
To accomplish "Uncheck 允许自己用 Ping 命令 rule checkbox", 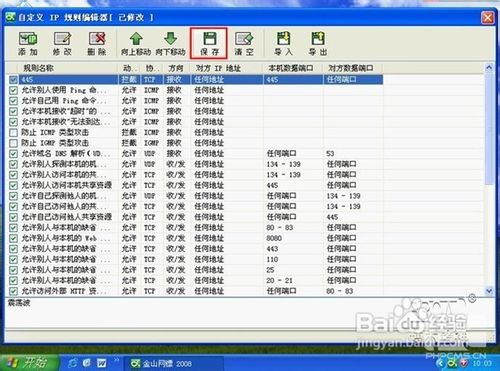I will [x=13, y=101].
